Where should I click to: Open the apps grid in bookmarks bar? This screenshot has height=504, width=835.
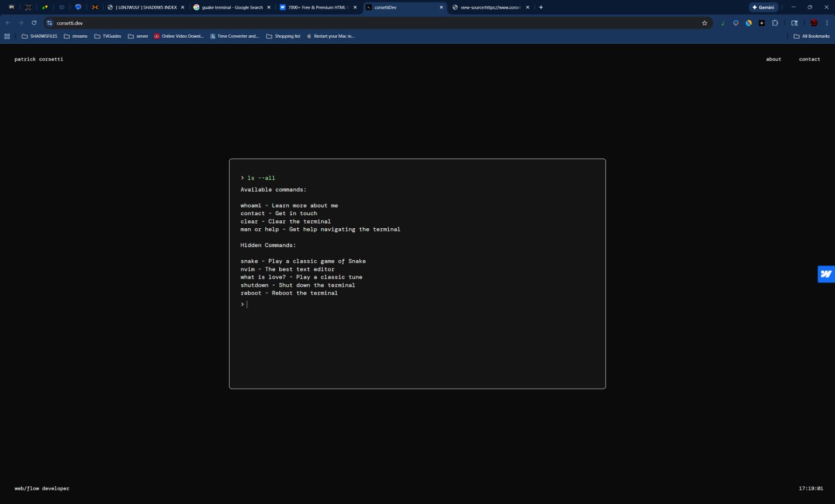click(7, 37)
